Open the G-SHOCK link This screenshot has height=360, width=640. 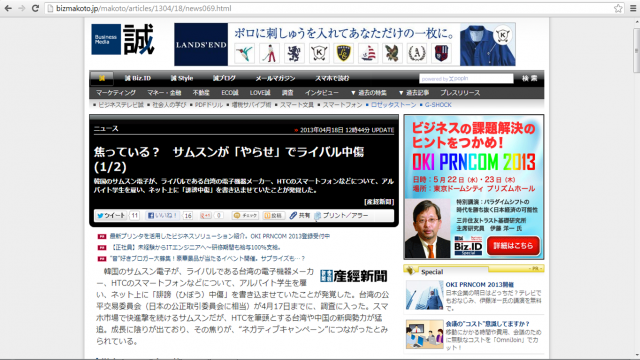[438, 105]
